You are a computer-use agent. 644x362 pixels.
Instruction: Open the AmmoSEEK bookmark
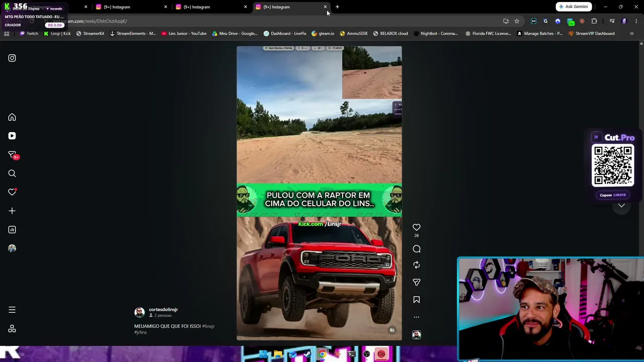[354, 34]
